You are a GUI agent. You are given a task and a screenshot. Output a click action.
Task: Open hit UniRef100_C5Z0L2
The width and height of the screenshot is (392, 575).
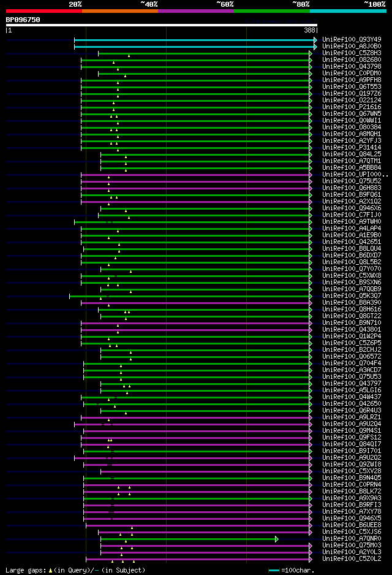352,558
